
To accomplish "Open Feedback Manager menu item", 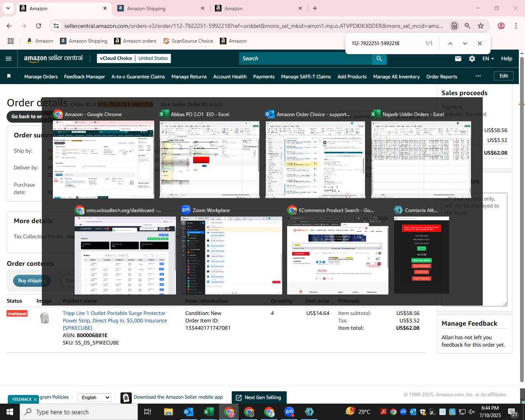I will pos(84,77).
